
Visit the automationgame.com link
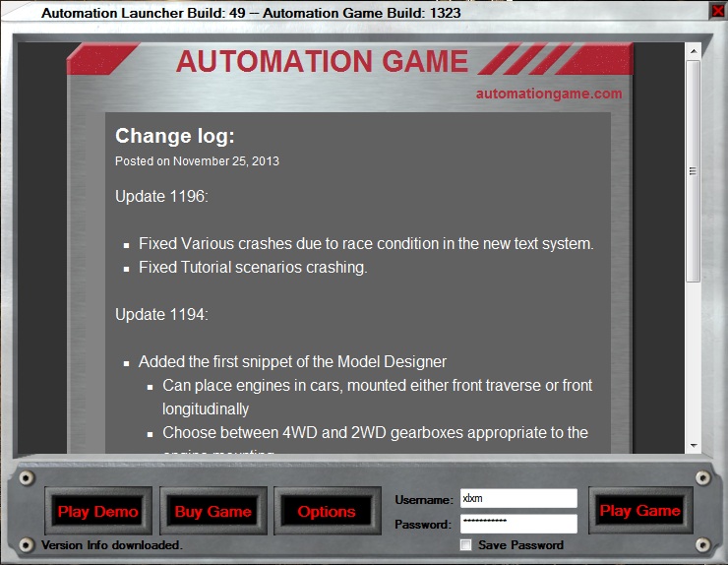[x=549, y=94]
